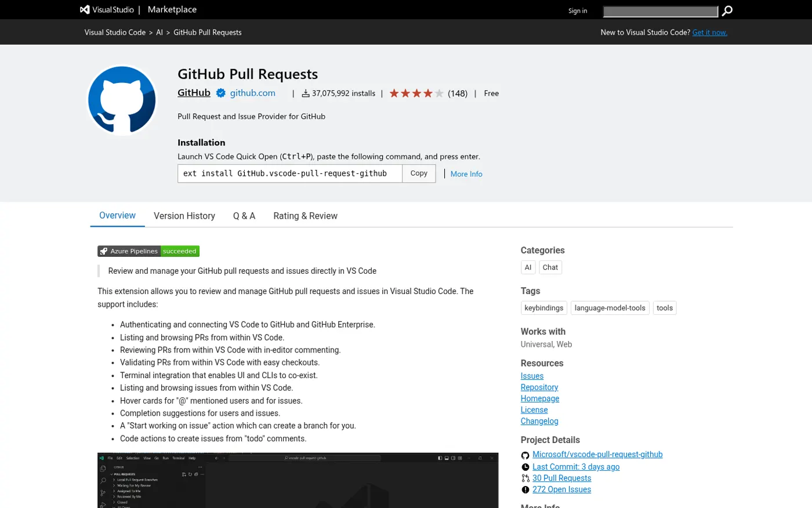
Task: View the License link
Action: 534,410
